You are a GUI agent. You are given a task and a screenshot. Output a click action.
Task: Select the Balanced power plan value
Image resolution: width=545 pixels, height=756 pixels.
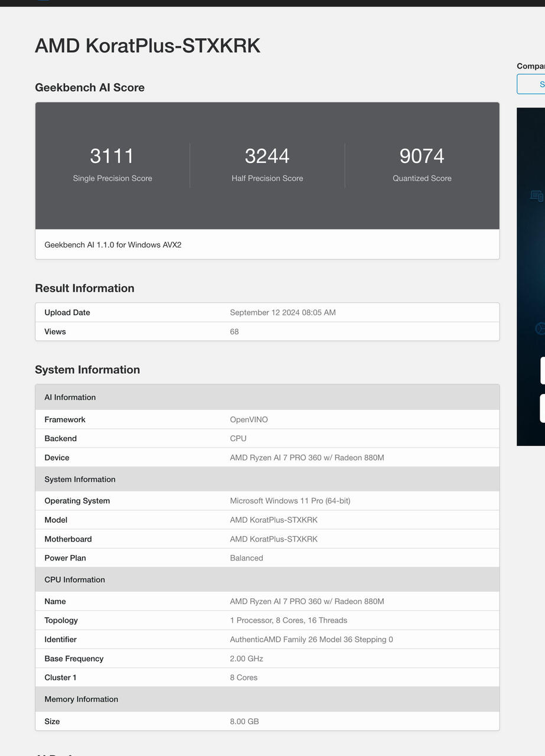246,558
